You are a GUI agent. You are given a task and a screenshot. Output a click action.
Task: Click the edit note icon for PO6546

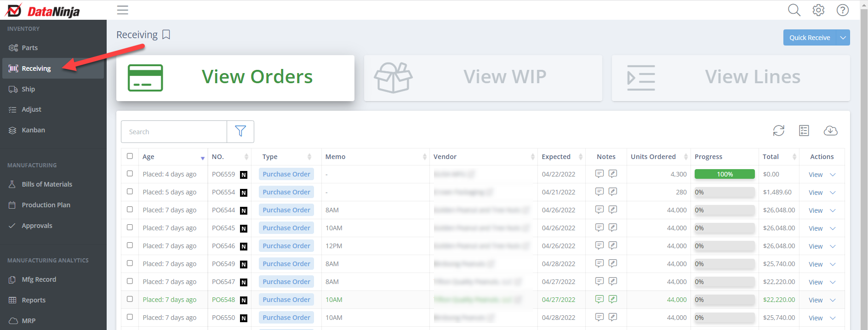coord(613,245)
